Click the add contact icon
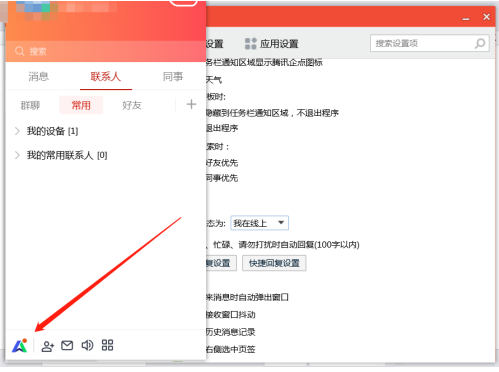This screenshot has width=499, height=372. coord(48,346)
